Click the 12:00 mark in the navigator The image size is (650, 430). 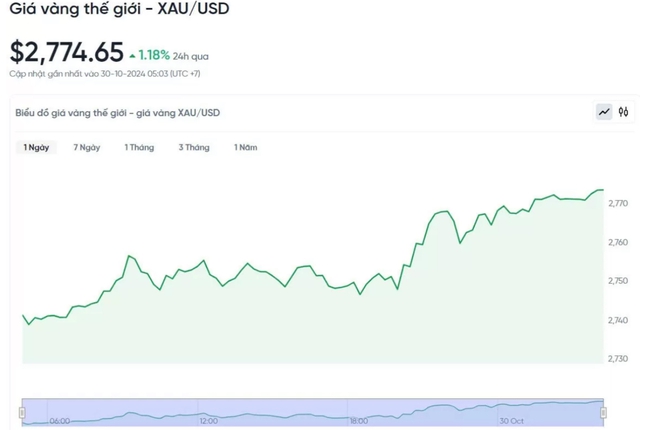[208, 421]
